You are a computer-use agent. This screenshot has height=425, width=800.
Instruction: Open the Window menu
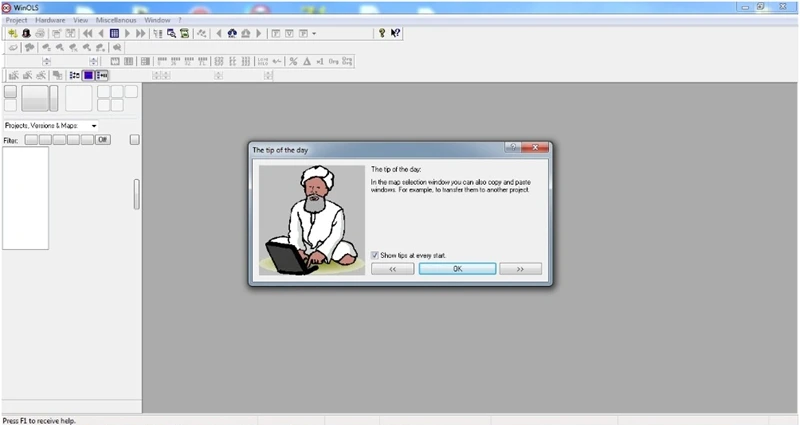pyautogui.click(x=157, y=20)
